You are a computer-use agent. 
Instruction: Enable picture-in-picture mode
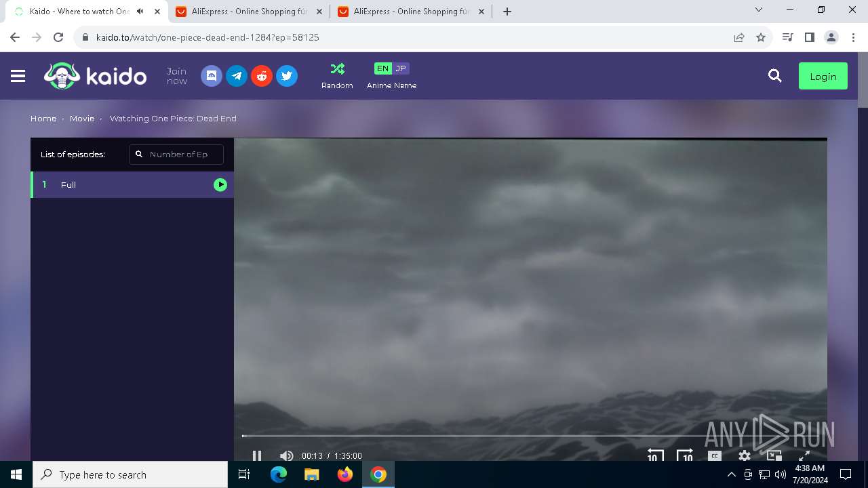click(x=774, y=456)
